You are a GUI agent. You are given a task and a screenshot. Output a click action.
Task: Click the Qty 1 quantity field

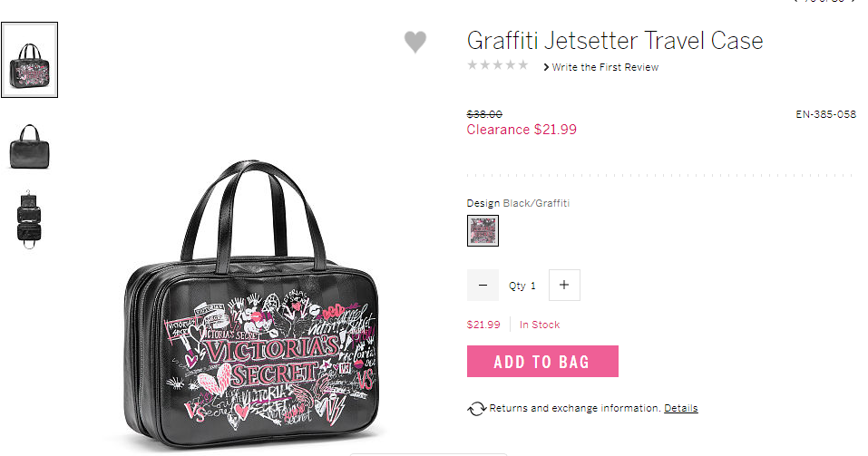522,286
